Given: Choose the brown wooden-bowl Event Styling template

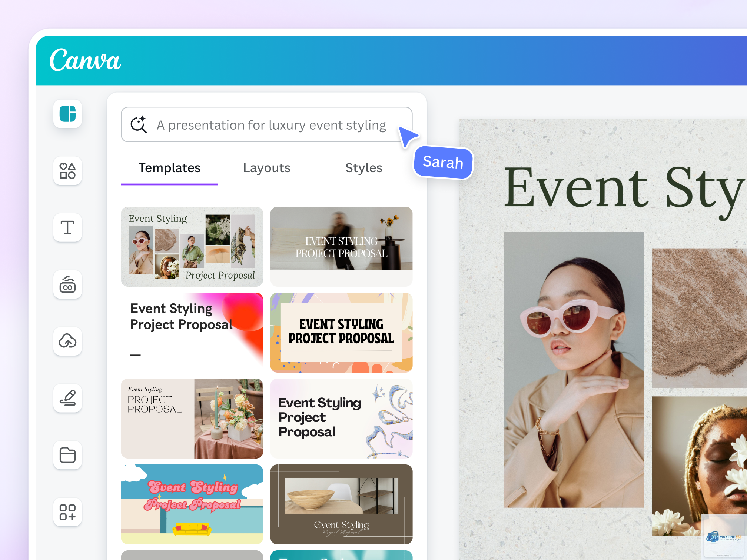Looking at the screenshot, I should tap(341, 504).
